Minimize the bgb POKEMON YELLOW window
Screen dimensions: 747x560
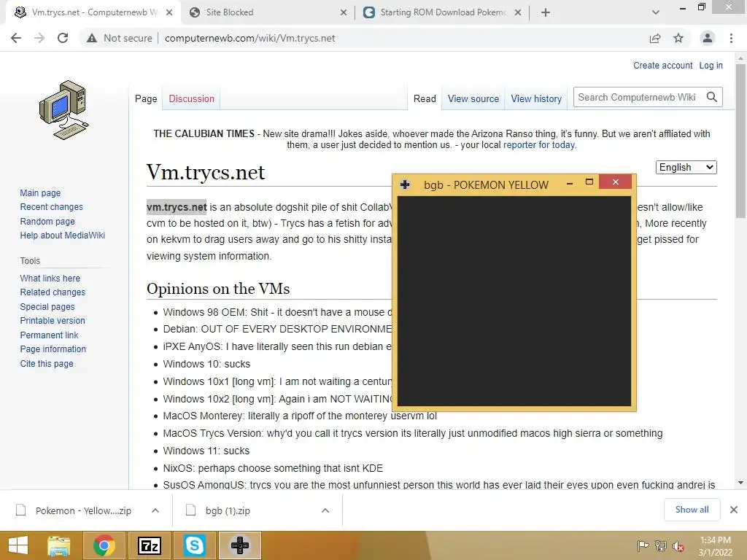(570, 183)
